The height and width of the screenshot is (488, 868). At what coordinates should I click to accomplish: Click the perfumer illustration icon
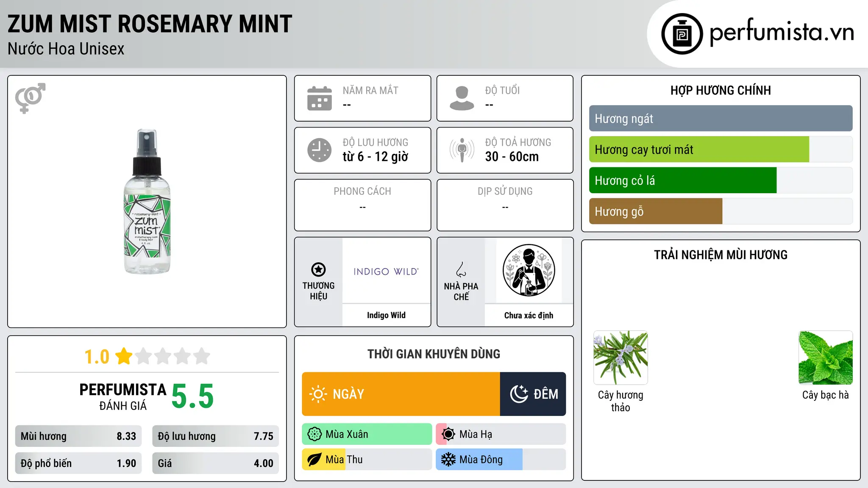529,270
